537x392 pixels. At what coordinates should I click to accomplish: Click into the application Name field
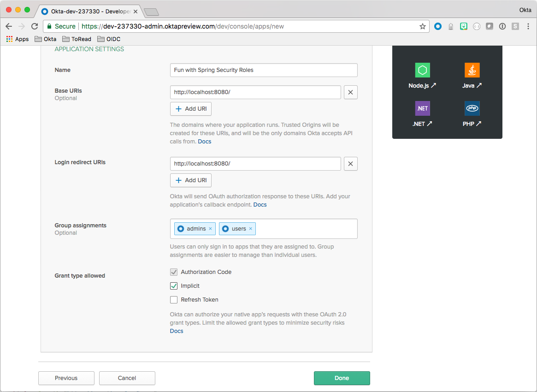pos(264,70)
